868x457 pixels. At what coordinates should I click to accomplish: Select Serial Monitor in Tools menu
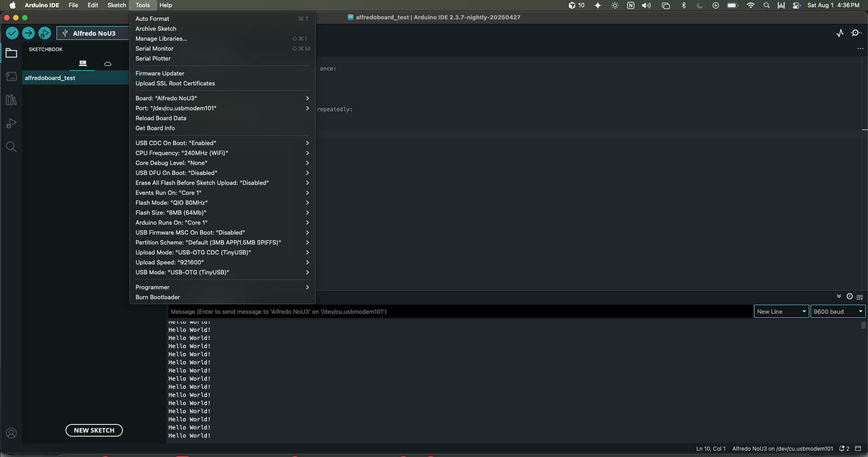coord(222,48)
